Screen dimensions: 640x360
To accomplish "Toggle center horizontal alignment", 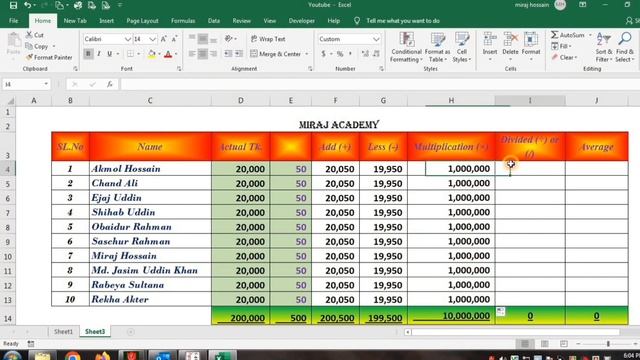I will [202, 54].
